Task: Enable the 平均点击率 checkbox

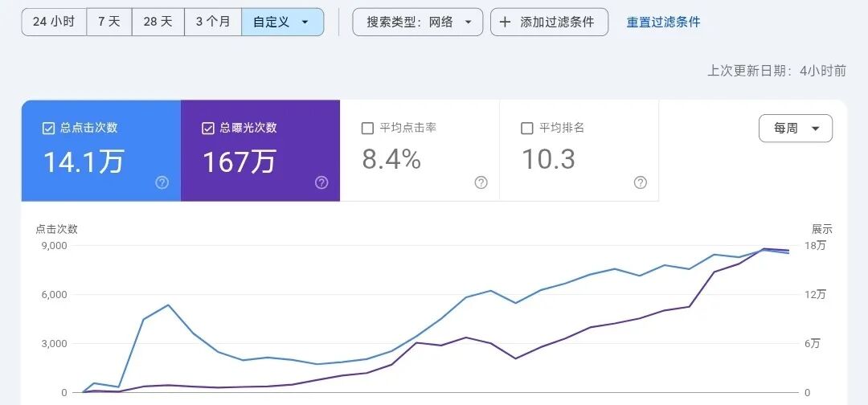Action: point(367,129)
